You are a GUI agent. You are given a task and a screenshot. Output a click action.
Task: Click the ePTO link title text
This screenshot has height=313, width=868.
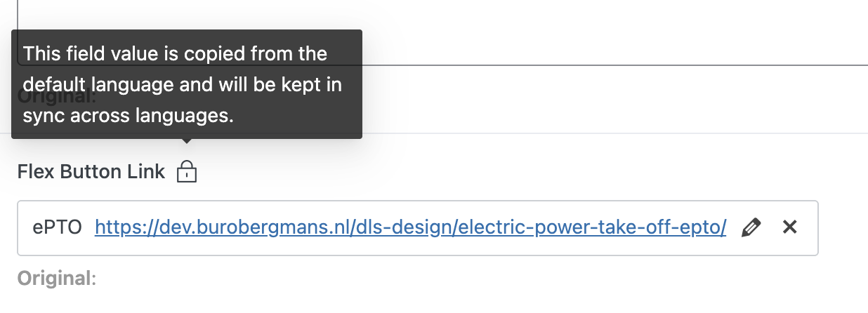(58, 228)
